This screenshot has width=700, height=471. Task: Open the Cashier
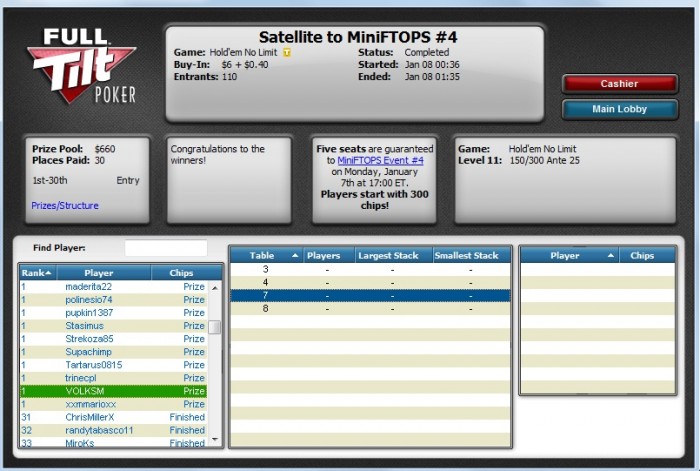pos(620,83)
